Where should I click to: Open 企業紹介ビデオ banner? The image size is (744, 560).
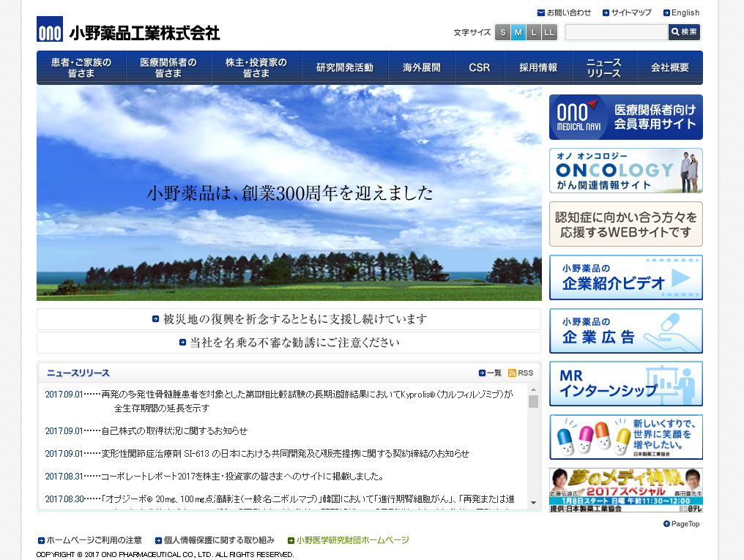coord(626,277)
